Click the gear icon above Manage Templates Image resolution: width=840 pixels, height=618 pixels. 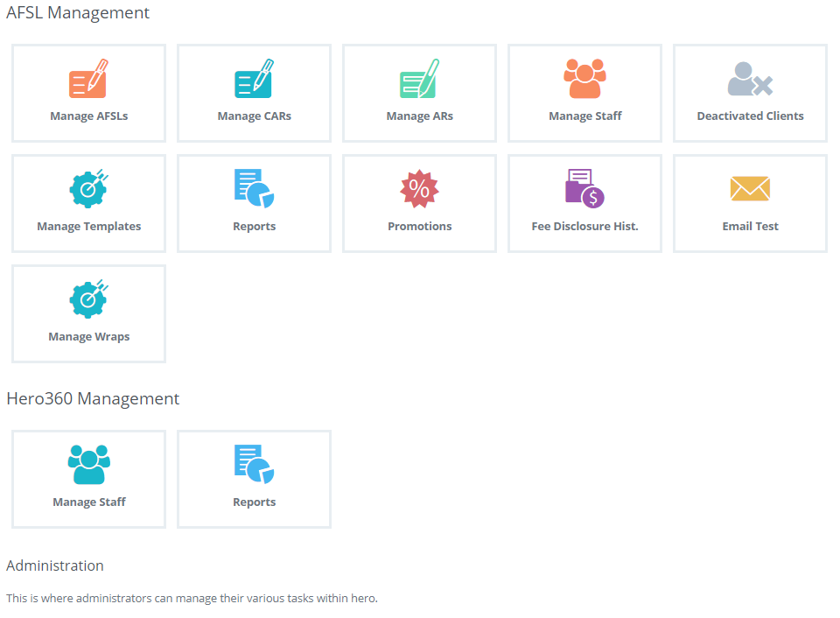coord(88,187)
